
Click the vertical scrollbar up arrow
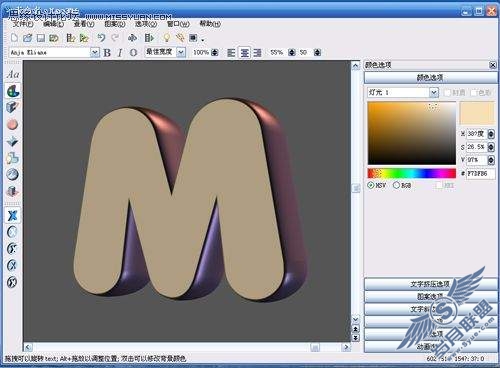(x=356, y=65)
